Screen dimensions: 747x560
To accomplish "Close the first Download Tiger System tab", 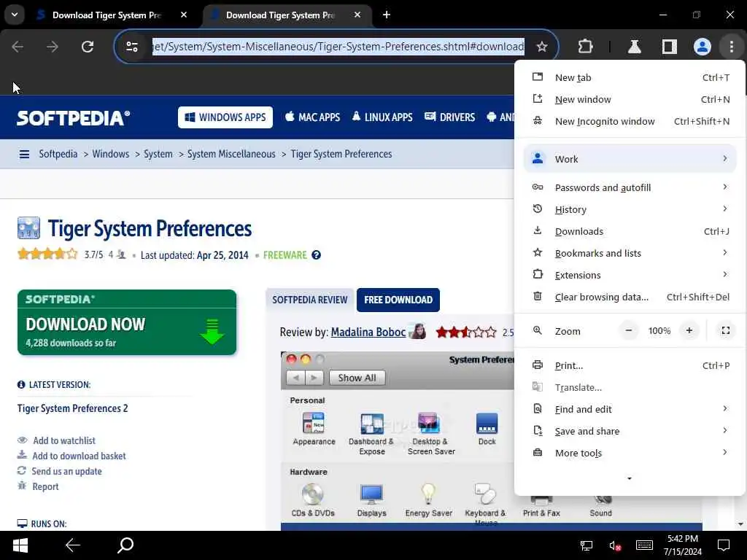I will pyautogui.click(x=184, y=15).
